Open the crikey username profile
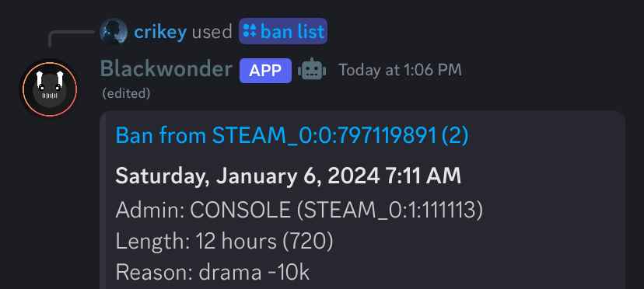 point(160,32)
